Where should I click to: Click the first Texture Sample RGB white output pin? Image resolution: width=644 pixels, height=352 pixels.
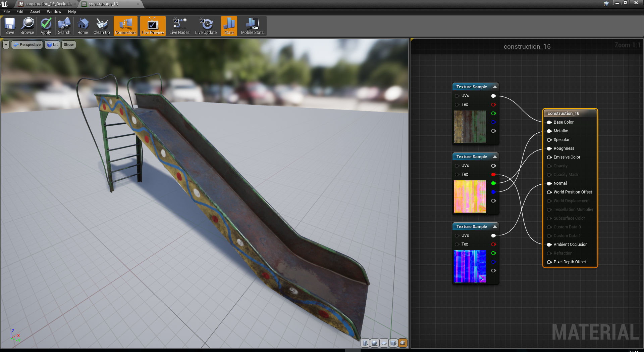click(x=493, y=96)
